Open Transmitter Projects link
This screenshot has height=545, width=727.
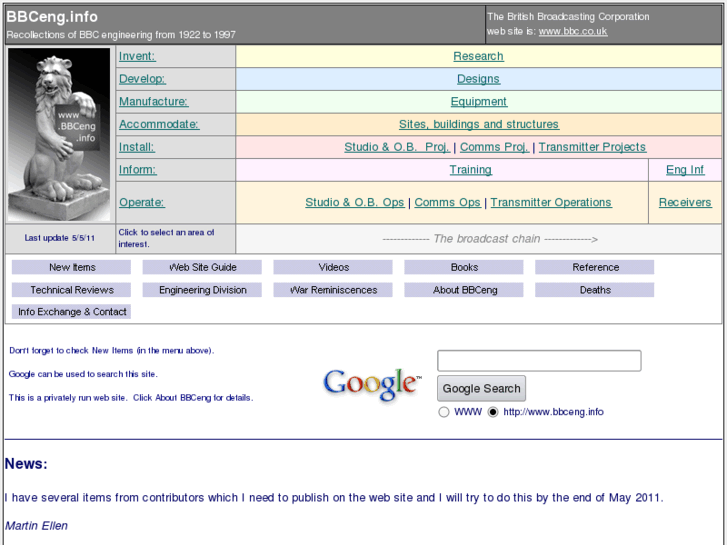[x=592, y=147]
